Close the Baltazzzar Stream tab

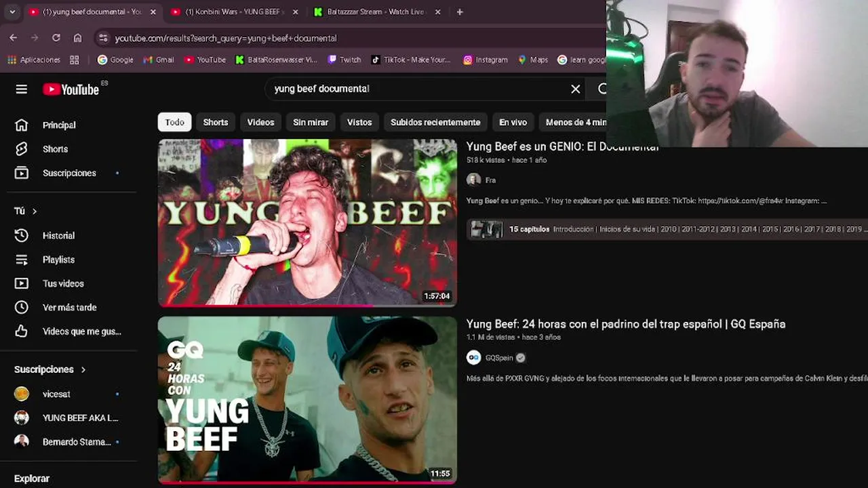[x=437, y=12]
